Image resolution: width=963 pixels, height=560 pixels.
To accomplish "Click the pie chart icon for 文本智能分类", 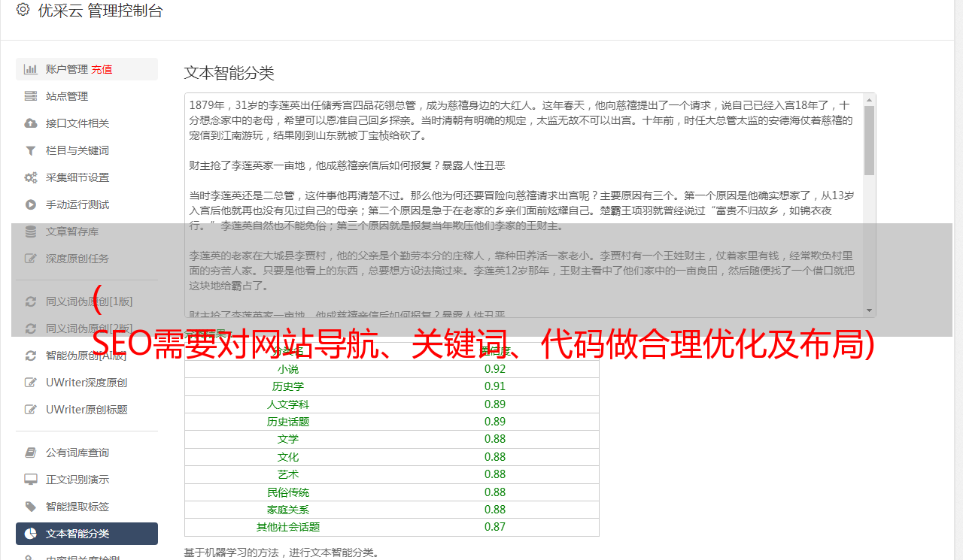I will [x=30, y=534].
